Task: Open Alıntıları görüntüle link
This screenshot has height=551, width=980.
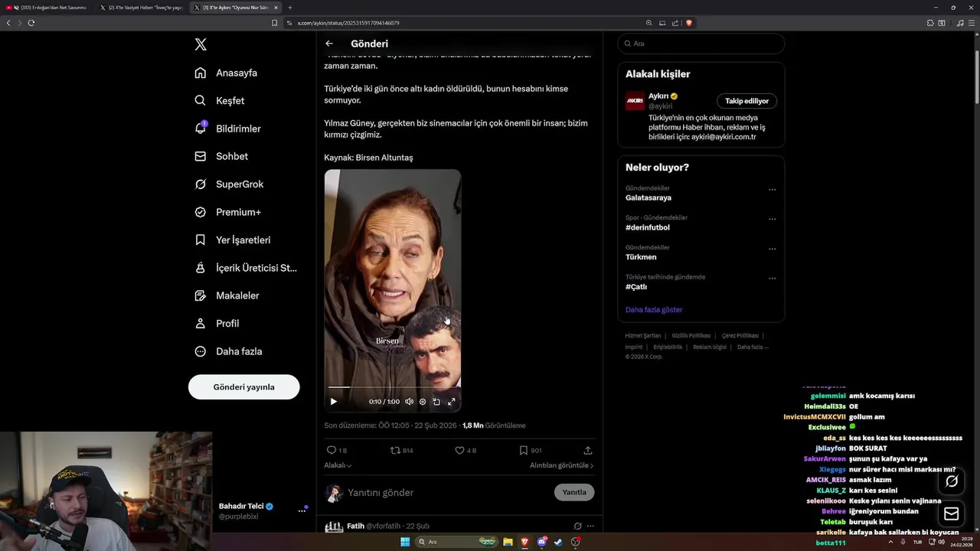Action: [x=561, y=465]
